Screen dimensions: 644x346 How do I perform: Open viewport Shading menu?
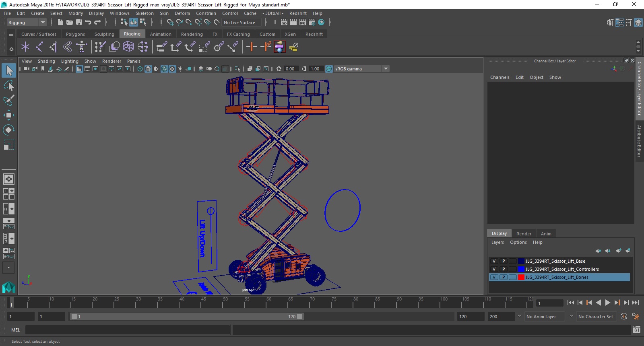coord(46,61)
